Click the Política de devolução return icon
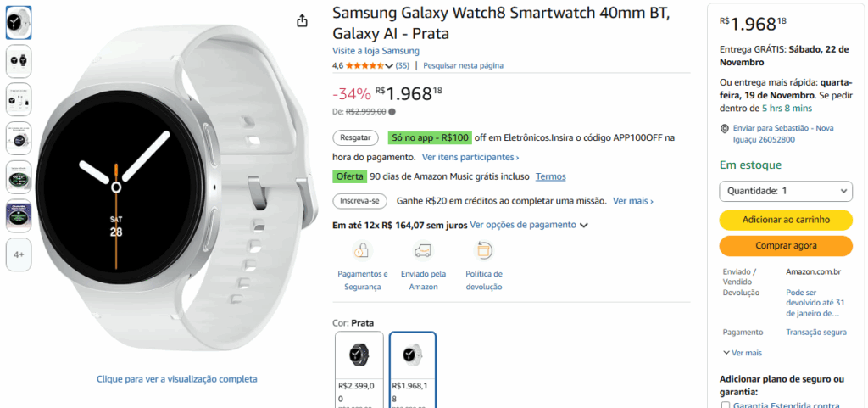Image resolution: width=868 pixels, height=408 pixels. 484,250
